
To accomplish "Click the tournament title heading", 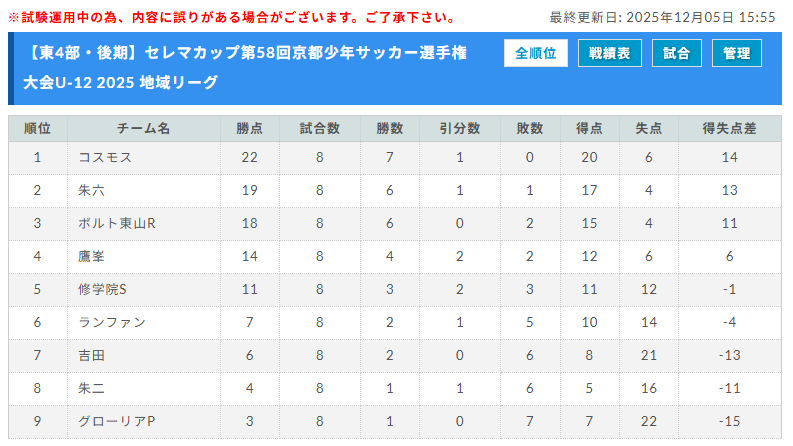I will (x=246, y=67).
